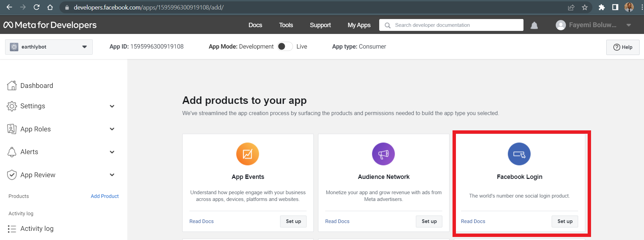The height and width of the screenshot is (240, 644).
Task: Open the Docs menu
Action: pos(255,25)
